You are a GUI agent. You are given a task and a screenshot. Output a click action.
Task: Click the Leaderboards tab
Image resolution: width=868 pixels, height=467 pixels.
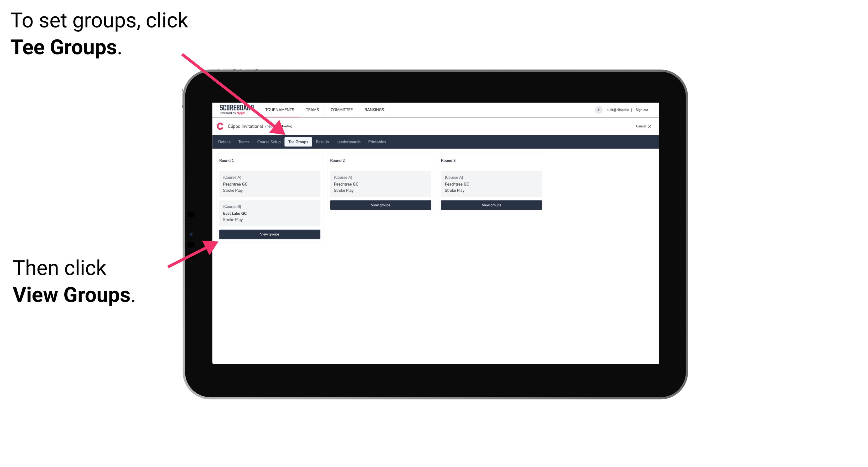pyautogui.click(x=348, y=142)
